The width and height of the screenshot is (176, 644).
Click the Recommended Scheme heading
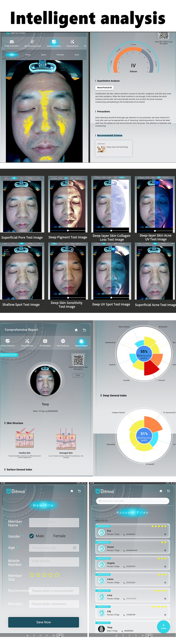point(110,135)
